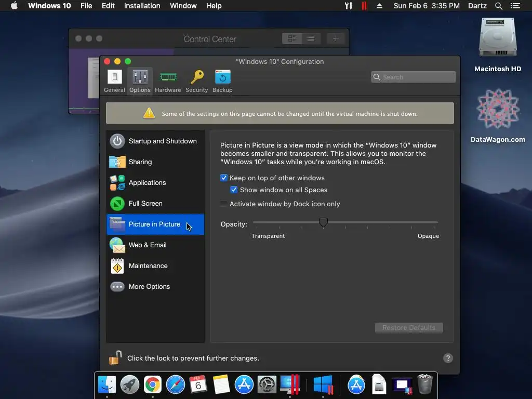Viewport: 532px width, 399px height.
Task: Click the date and time in menu bar
Action: point(427,6)
